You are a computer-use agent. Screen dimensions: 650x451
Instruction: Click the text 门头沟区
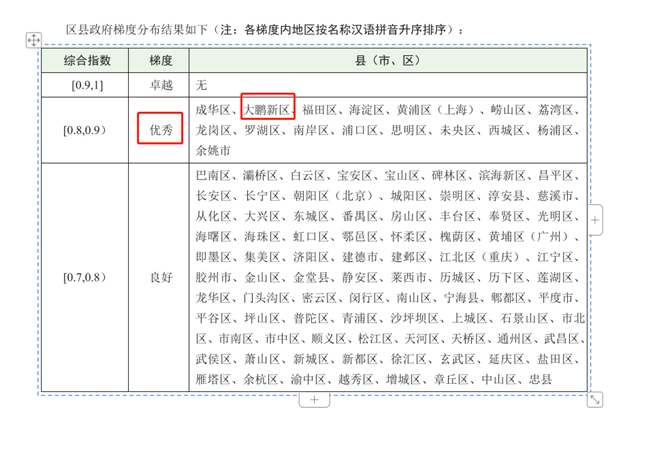266,298
